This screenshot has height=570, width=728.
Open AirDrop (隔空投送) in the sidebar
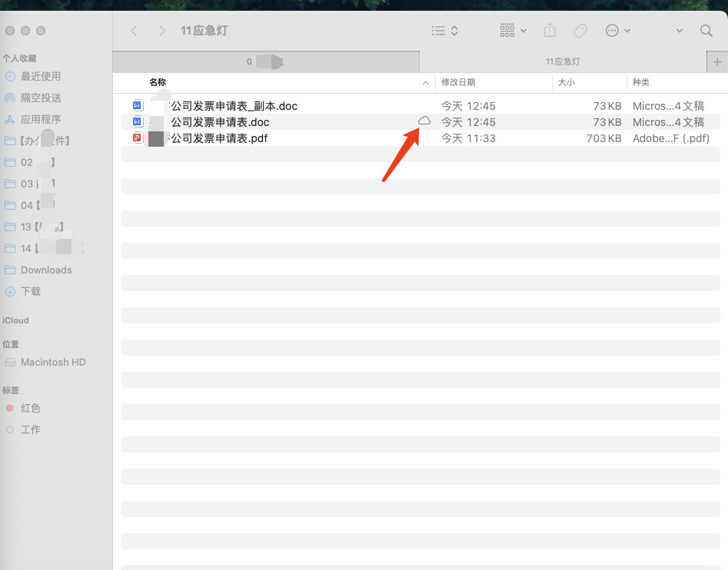41,98
